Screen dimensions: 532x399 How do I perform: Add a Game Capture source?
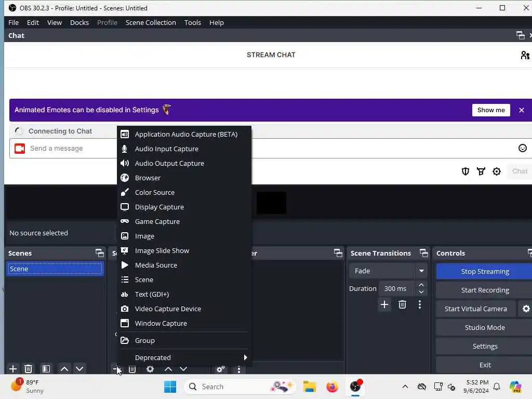[184, 222]
